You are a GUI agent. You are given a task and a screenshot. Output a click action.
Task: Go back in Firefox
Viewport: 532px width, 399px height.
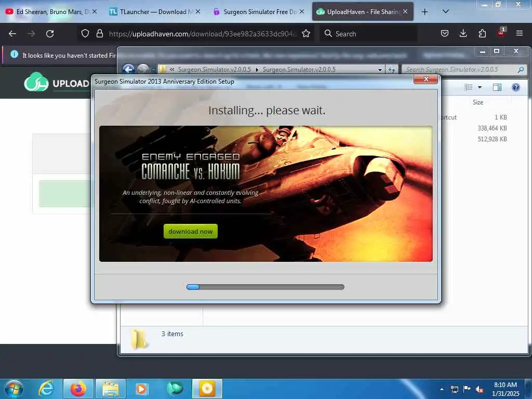tap(12, 34)
